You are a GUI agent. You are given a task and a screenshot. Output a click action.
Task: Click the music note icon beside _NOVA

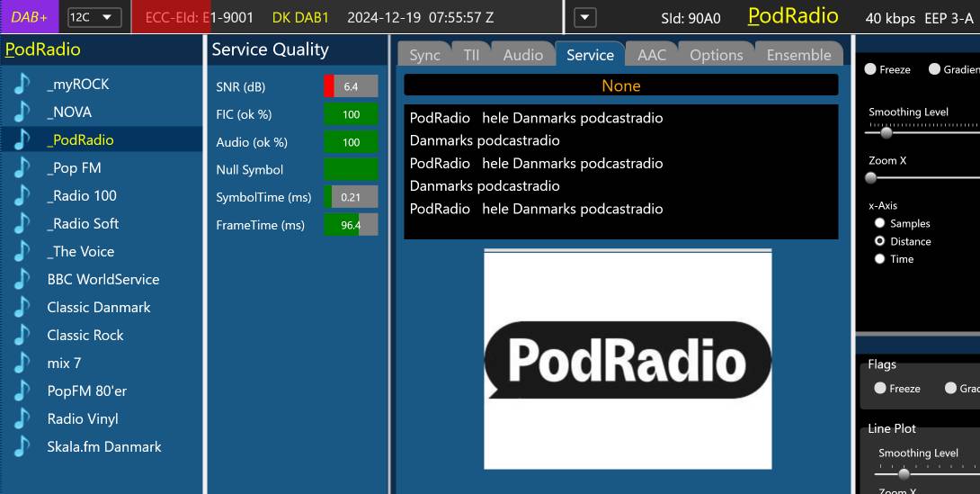click(x=22, y=112)
